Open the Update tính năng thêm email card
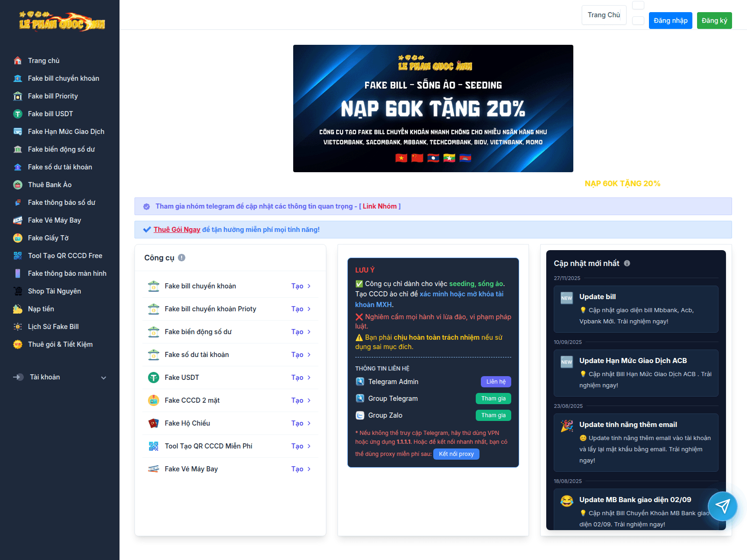 636,442
